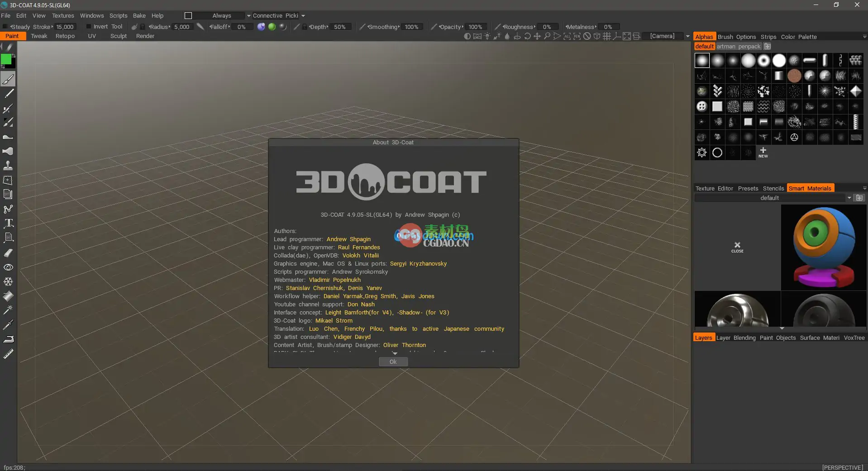
Task: Select the gear-shaped alpha brush
Action: (x=702, y=152)
